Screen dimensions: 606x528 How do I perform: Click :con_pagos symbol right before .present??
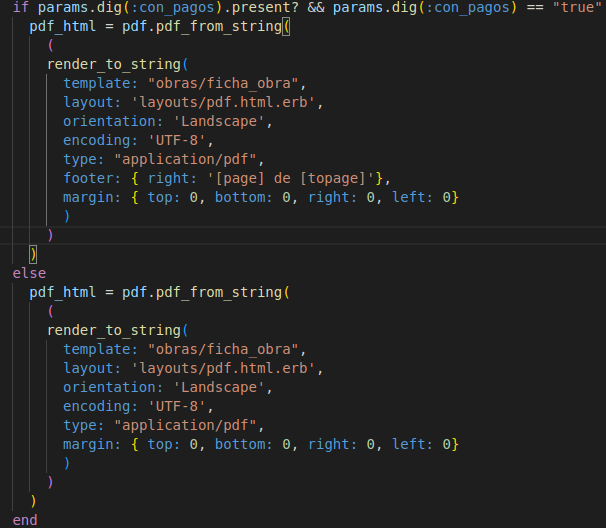pos(173,7)
